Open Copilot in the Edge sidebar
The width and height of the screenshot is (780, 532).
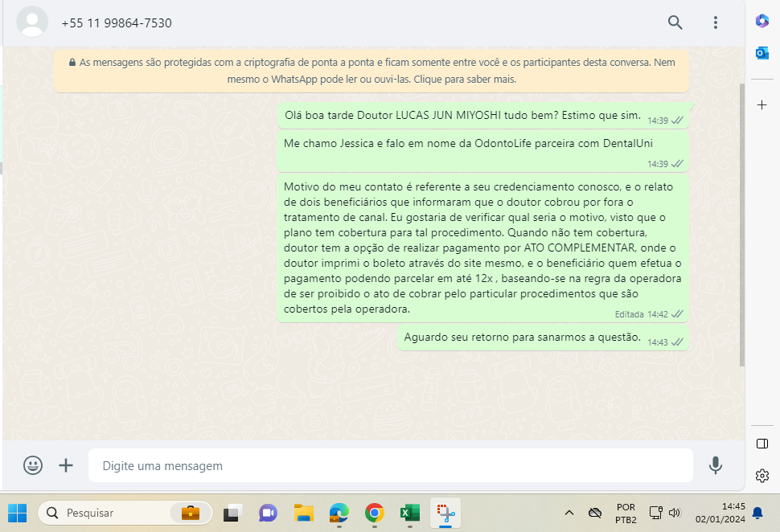[x=762, y=21]
